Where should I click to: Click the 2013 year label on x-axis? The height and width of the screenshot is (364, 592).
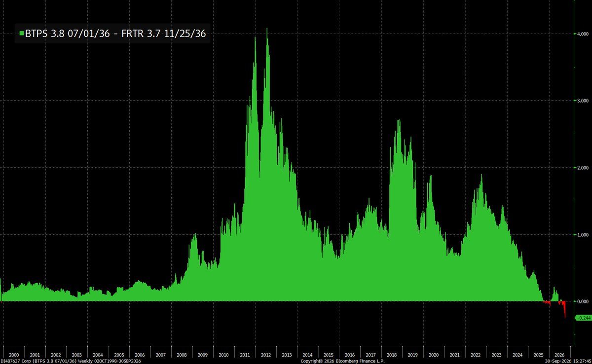287,355
